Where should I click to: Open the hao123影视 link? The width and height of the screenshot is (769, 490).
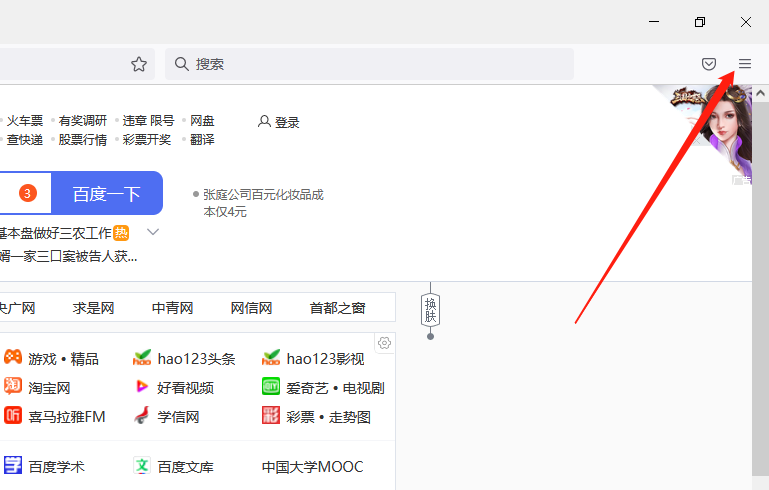point(325,359)
